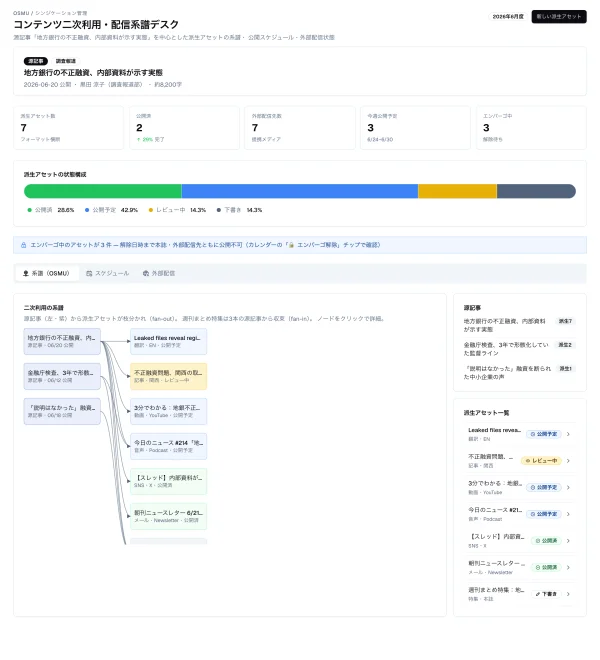This screenshot has width=600, height=660.
Task: Click the blue 公開予定 segment of the status bar
Action: pyautogui.click(x=300, y=191)
